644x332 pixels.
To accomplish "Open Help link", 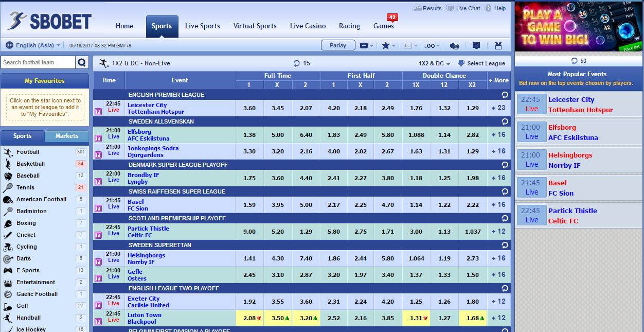I will click(x=496, y=8).
